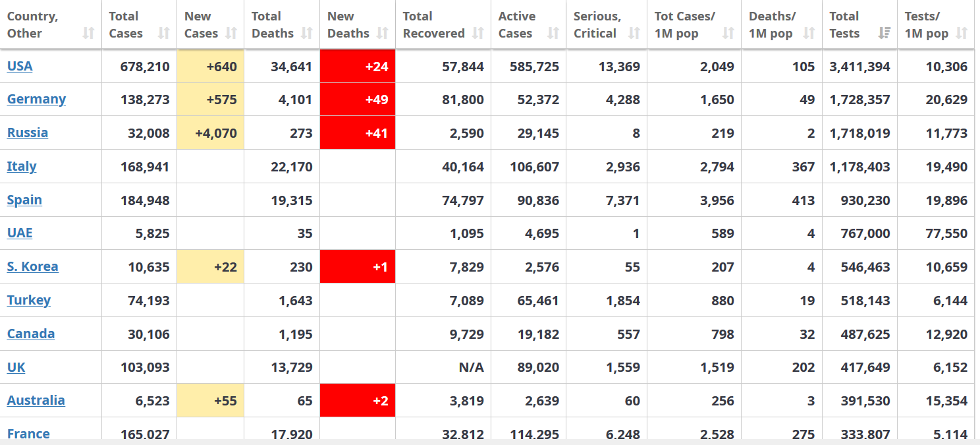Sort by the Active Cases arrows icon
The height and width of the screenshot is (445, 980).
pyautogui.click(x=553, y=34)
